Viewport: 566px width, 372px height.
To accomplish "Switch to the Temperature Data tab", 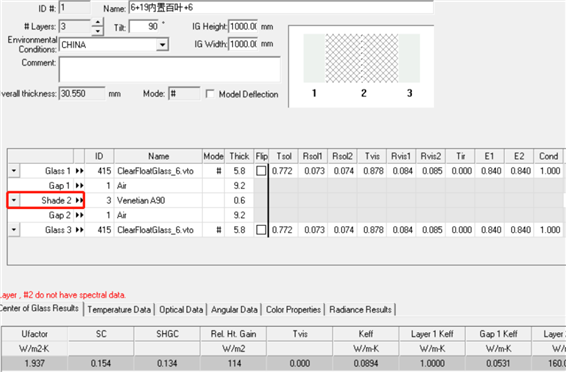I will pos(119,310).
